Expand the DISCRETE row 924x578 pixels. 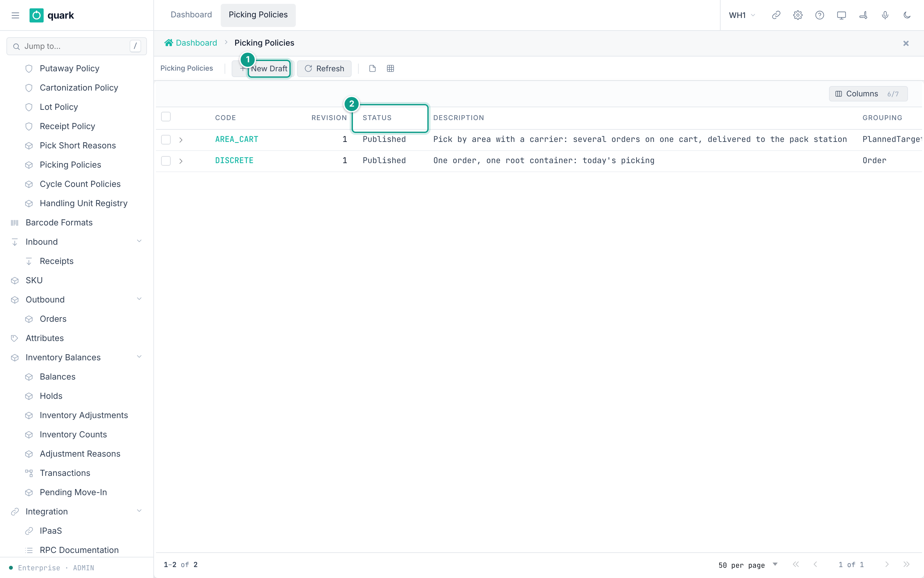pyautogui.click(x=181, y=161)
